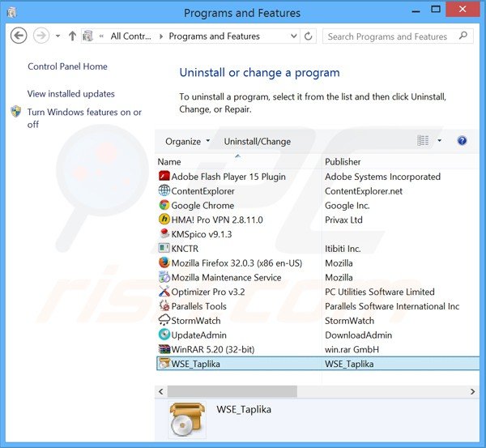
Task: Click the Forward navigation arrow
Action: coord(41,36)
